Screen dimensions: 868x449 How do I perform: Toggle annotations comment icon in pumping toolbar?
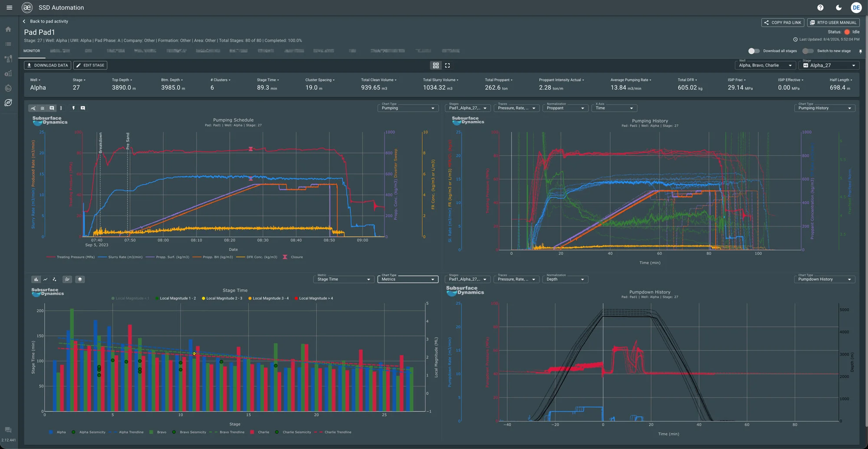52,108
